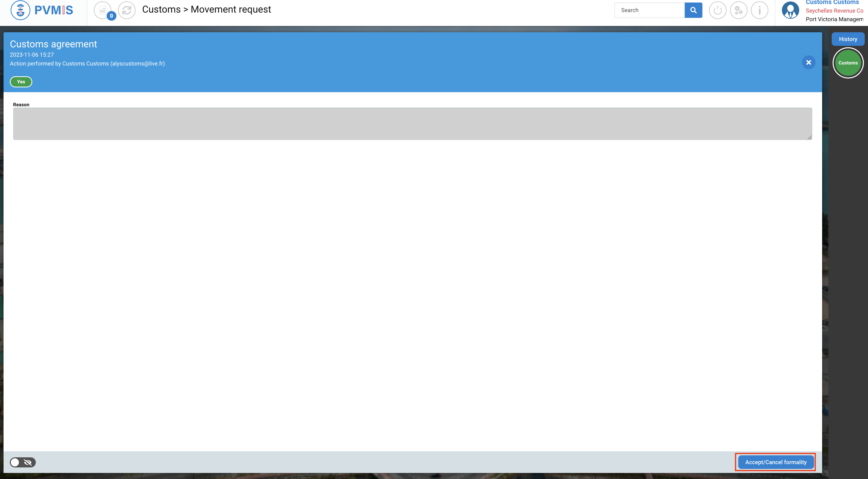
Task: Open the gears settings icon
Action: click(x=738, y=10)
